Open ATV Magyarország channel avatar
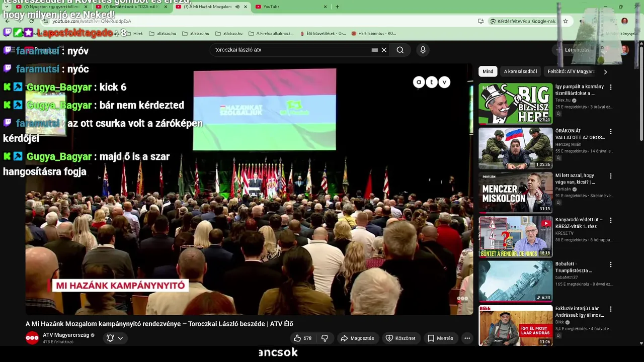644x362 pixels. 32,338
